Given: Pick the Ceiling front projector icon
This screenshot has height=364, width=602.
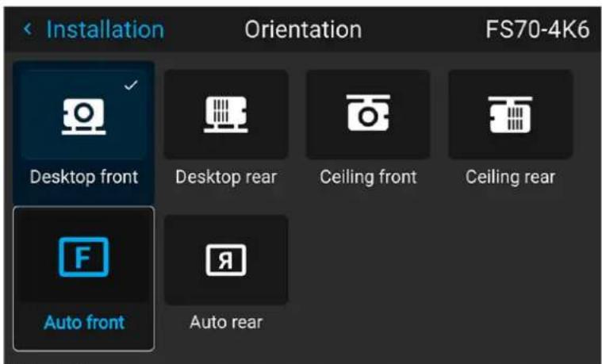Looking at the screenshot, I should [x=368, y=113].
